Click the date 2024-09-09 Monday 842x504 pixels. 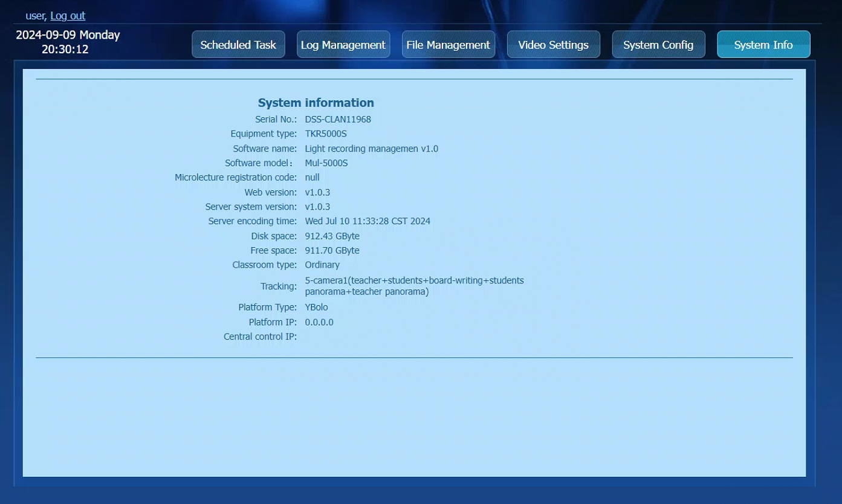coord(68,35)
